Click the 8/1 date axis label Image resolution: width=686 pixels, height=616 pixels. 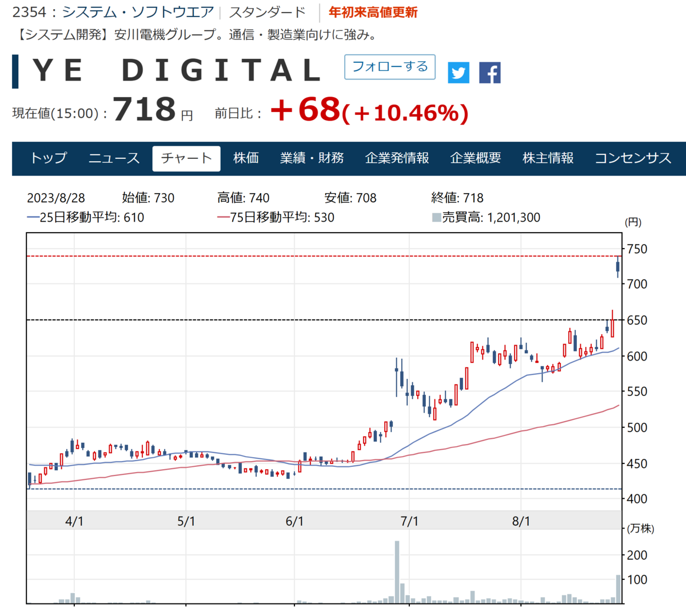coord(521,521)
